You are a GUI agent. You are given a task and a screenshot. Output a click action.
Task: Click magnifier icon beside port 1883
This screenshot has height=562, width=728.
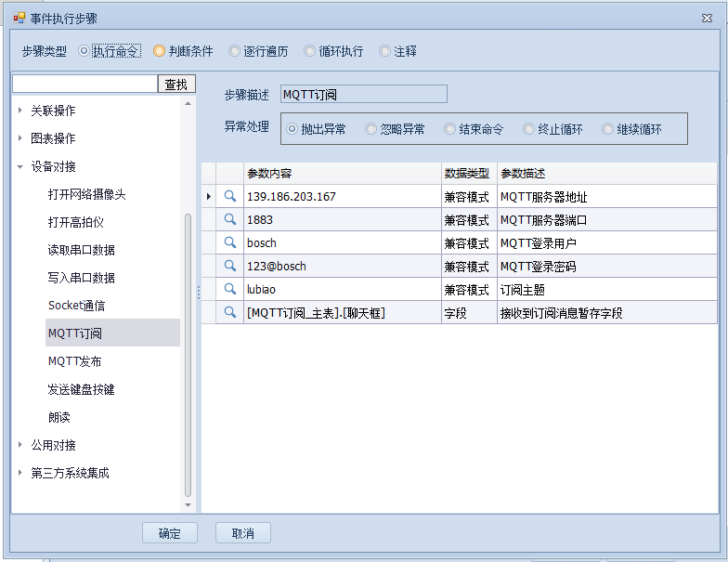229,219
